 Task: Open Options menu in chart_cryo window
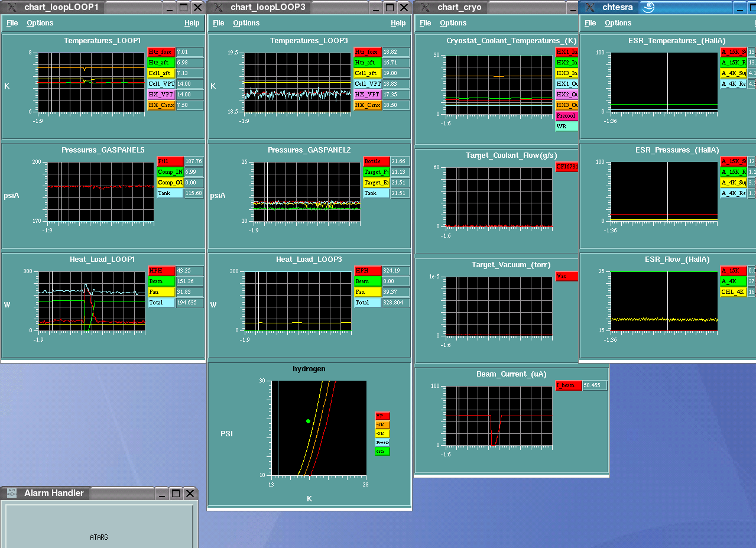point(453,23)
